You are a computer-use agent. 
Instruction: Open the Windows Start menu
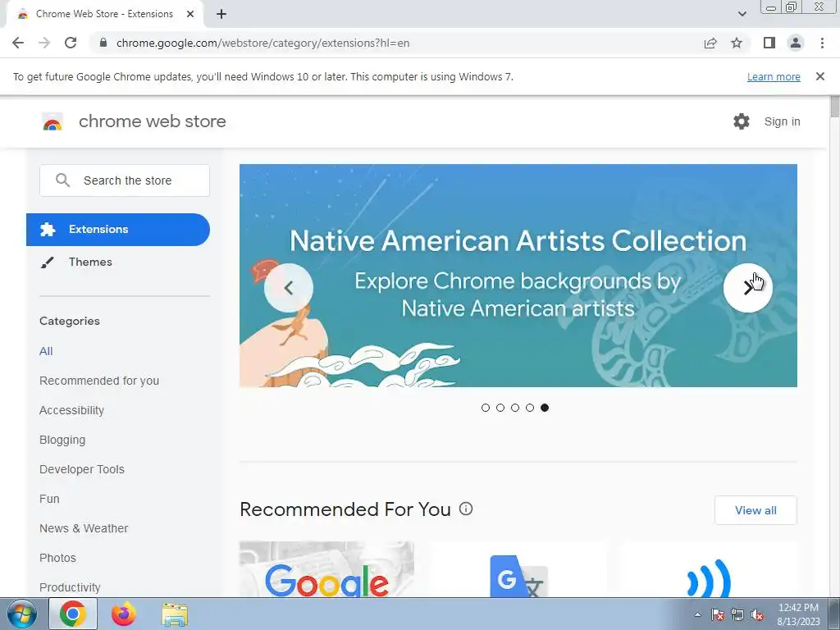22,614
